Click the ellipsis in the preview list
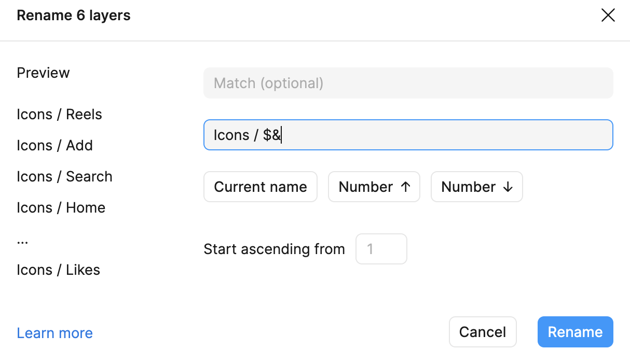Image resolution: width=630 pixels, height=364 pixels. 22,241
